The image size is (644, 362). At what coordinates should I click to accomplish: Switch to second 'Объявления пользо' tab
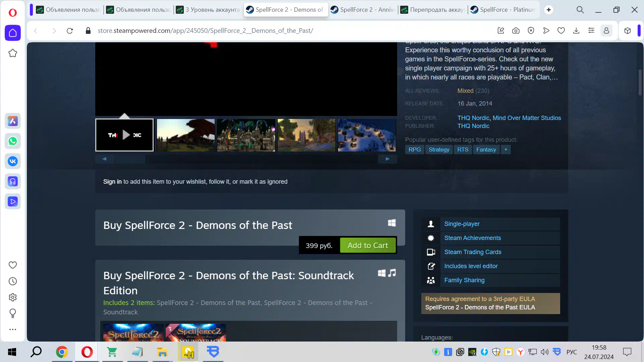(x=139, y=10)
